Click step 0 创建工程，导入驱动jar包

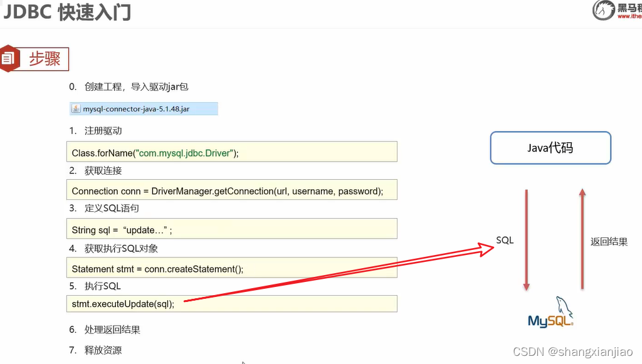click(129, 86)
